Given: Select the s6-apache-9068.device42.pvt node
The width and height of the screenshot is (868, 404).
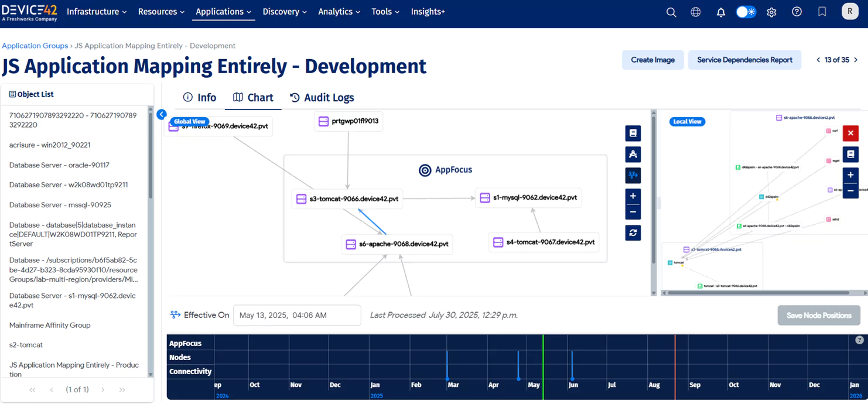Looking at the screenshot, I should pyautogui.click(x=397, y=244).
